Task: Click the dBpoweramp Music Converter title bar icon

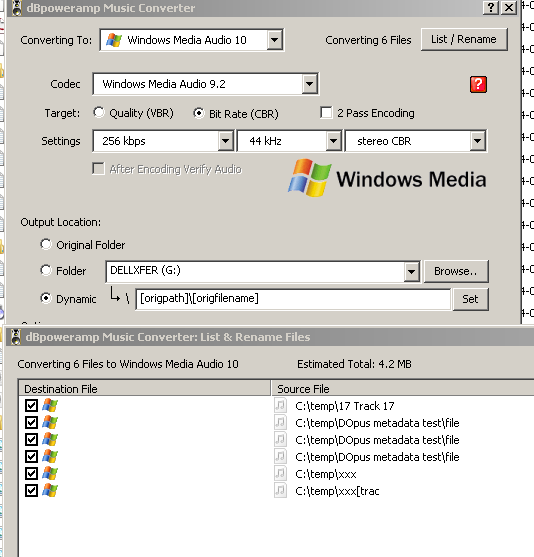Action: coord(16,8)
